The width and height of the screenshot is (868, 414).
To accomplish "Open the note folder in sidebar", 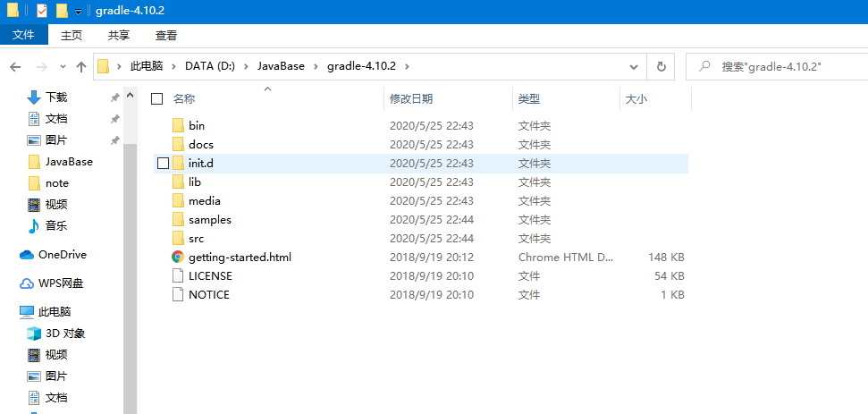I will coord(57,183).
